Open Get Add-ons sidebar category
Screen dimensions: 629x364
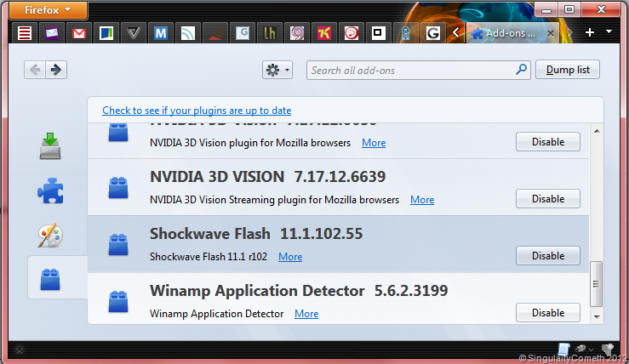pos(50,146)
